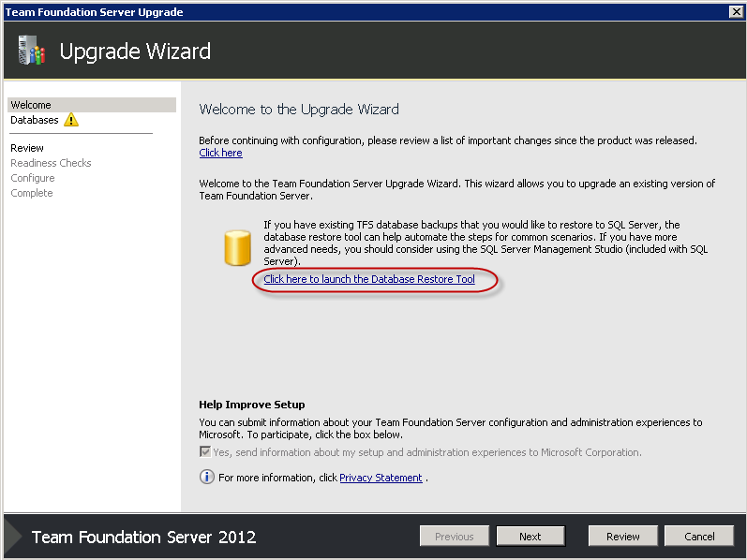
Task: Open the important changes 'Click here' link
Action: point(220,153)
